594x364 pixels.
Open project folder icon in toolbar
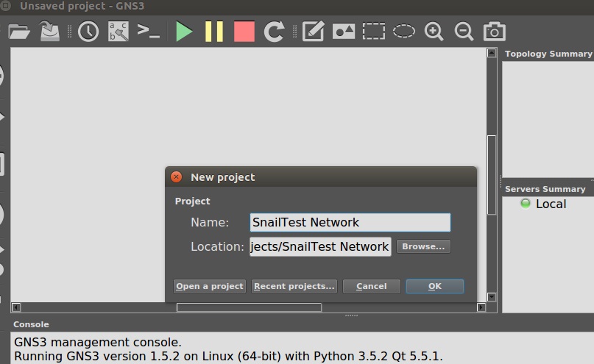click(x=19, y=32)
